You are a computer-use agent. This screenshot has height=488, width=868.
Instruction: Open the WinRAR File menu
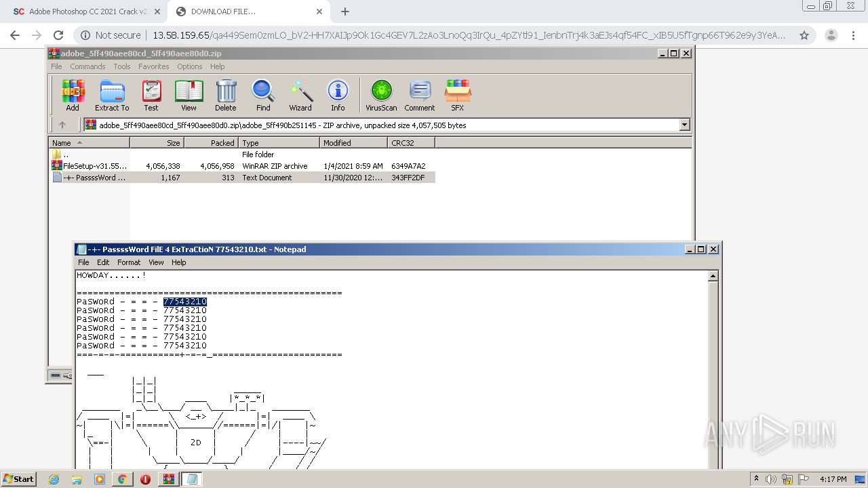pos(56,66)
